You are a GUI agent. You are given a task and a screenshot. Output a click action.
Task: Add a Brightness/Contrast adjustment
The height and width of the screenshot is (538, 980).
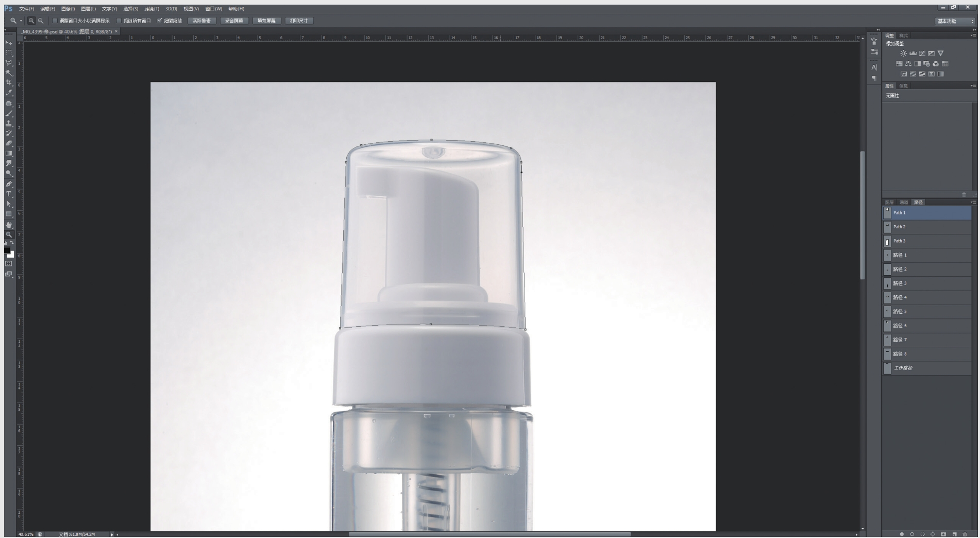coord(903,53)
